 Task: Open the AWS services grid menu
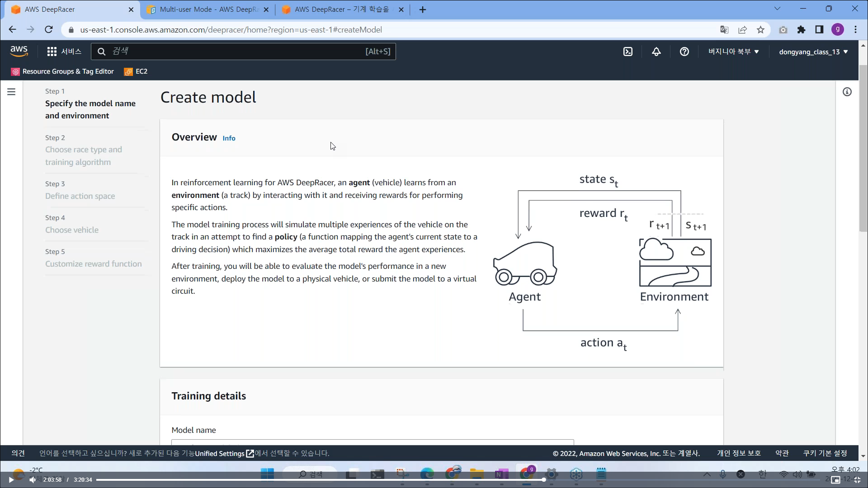(x=52, y=52)
